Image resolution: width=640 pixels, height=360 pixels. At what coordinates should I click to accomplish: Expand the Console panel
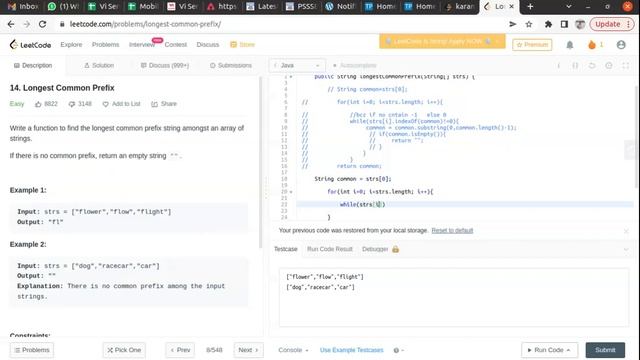click(x=293, y=350)
